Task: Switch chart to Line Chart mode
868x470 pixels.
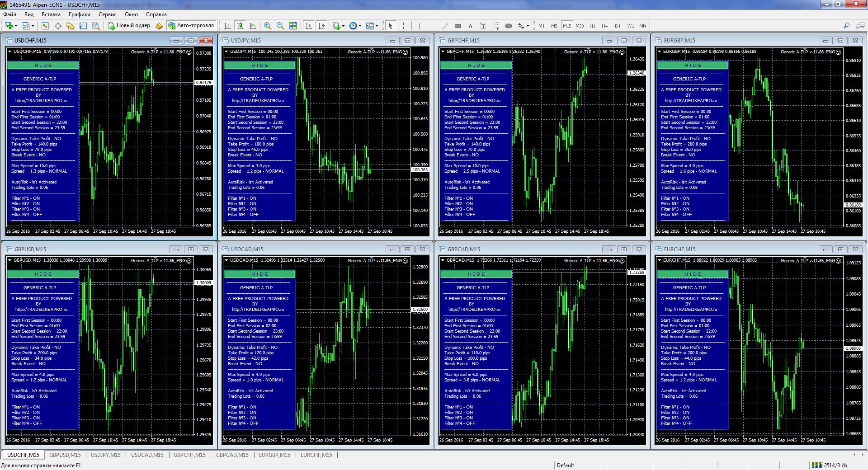Action: [x=252, y=26]
